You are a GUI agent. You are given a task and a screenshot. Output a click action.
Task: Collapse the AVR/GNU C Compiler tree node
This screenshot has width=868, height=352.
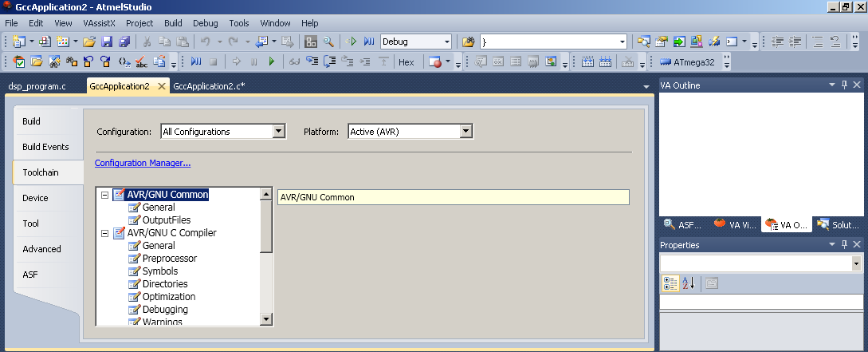click(104, 233)
